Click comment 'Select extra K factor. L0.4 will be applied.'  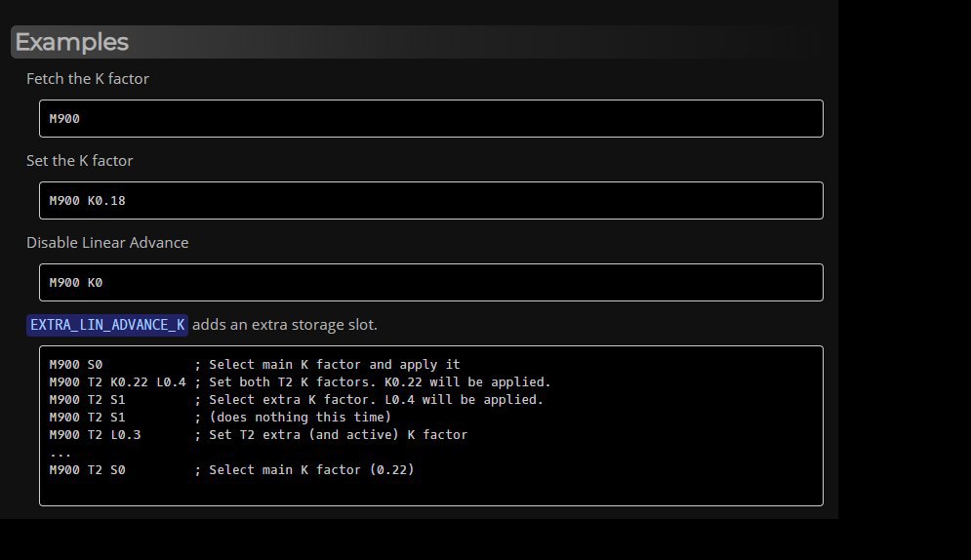pyautogui.click(x=376, y=400)
